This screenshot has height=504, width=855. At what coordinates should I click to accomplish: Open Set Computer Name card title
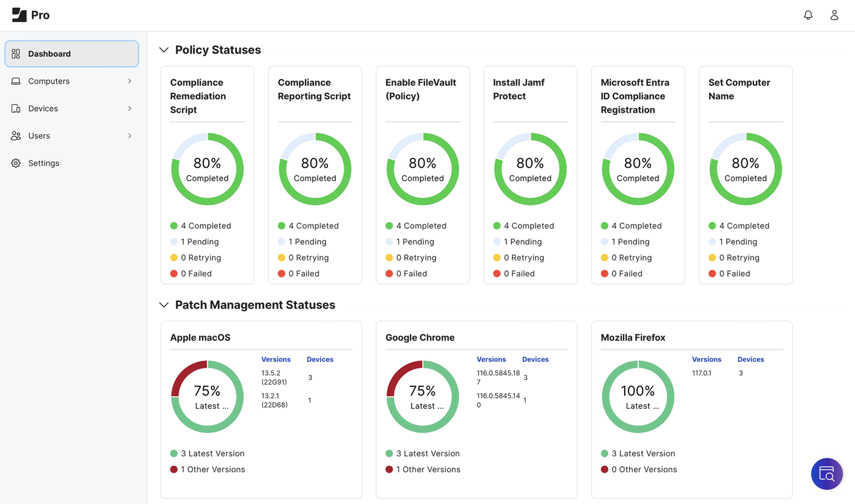click(x=740, y=89)
